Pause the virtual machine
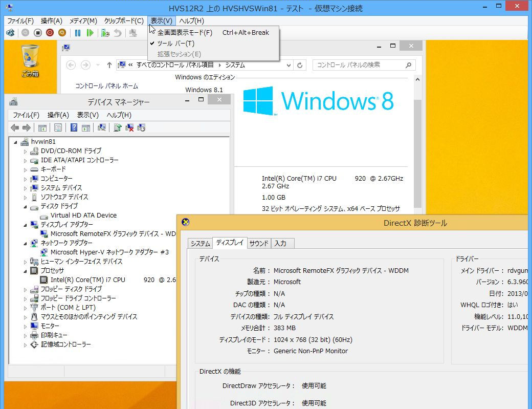Image resolution: width=532 pixels, height=409 pixels. click(x=78, y=33)
